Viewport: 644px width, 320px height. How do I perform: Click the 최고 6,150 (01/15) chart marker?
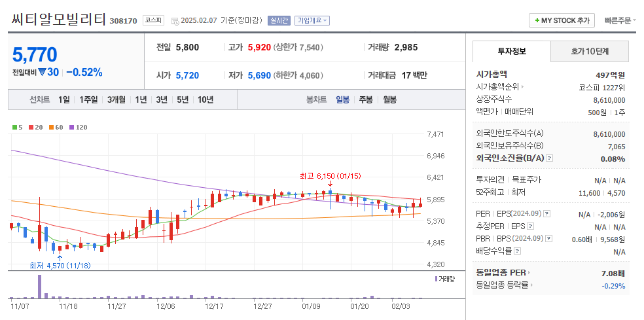point(331,176)
